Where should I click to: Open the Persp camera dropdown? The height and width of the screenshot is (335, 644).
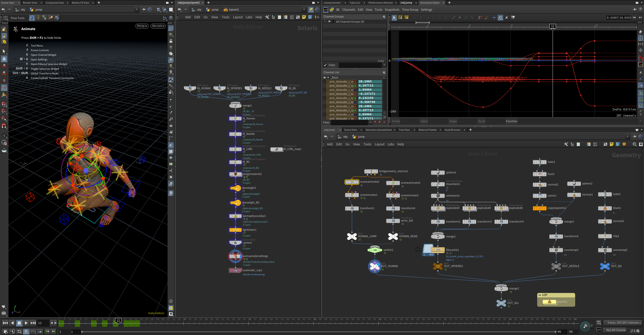(142, 26)
